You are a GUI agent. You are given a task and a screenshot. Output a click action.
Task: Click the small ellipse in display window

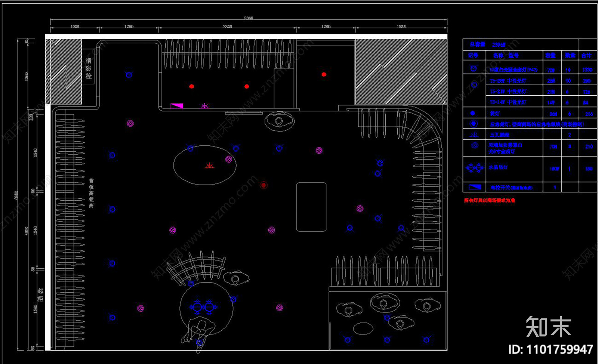(363, 328)
